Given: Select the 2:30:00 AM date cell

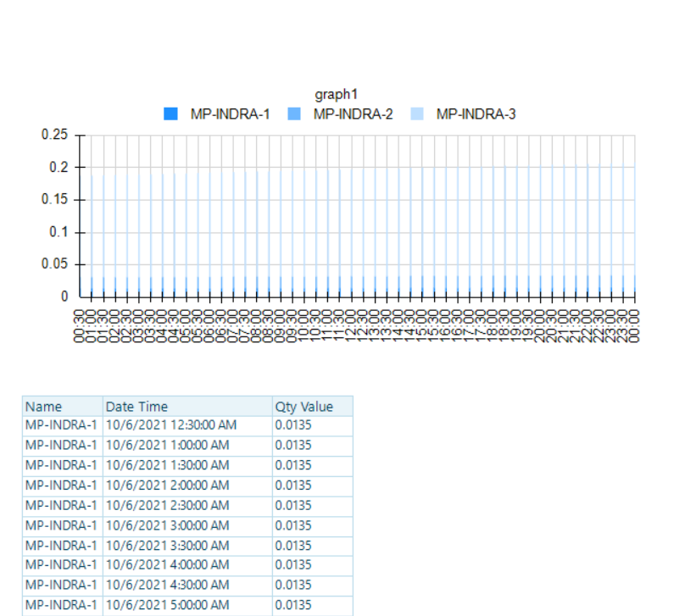Looking at the screenshot, I should [187, 506].
